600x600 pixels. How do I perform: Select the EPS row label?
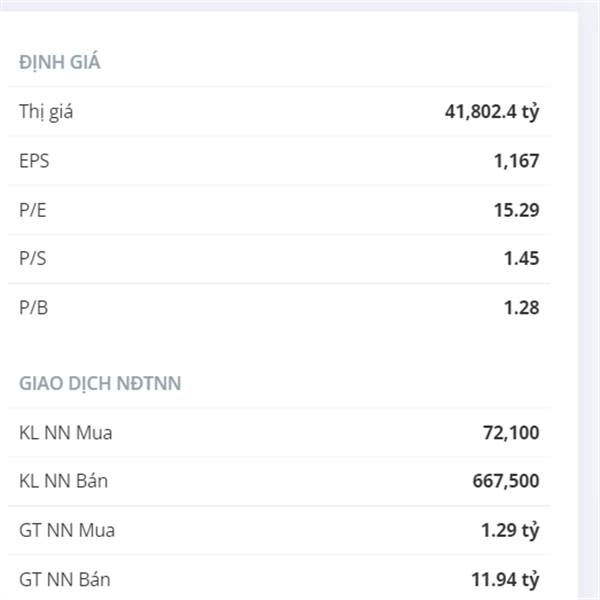point(34,161)
